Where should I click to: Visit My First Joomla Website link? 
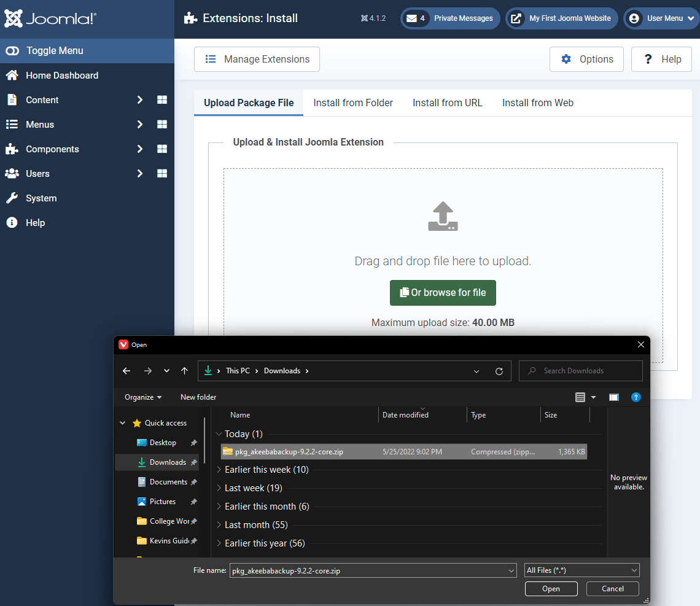(x=562, y=18)
